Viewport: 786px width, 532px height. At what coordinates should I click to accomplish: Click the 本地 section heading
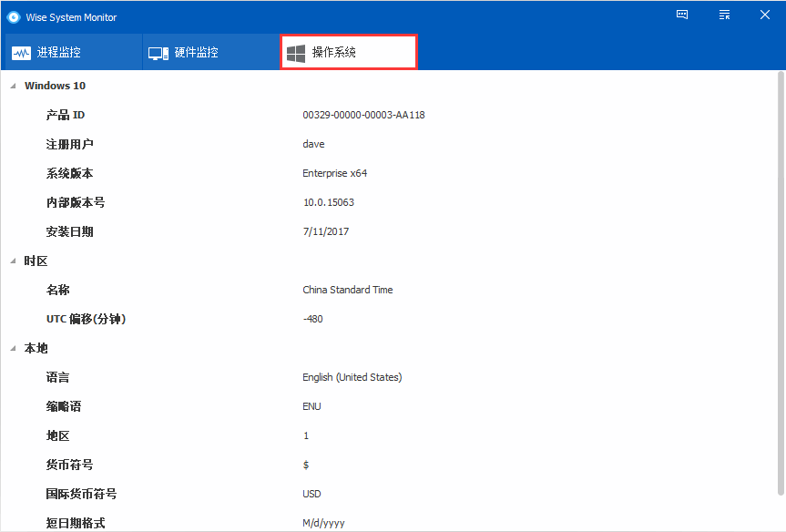(x=36, y=349)
